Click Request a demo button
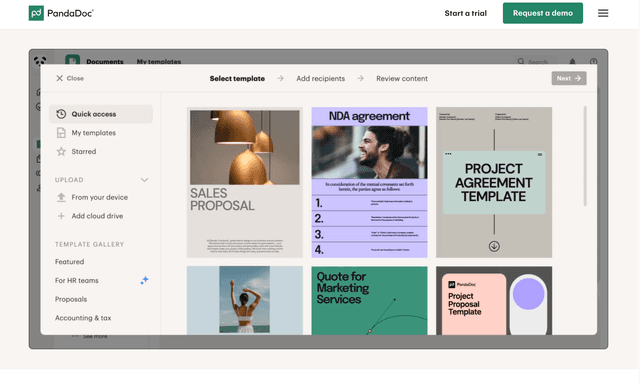The width and height of the screenshot is (640, 383). 542,13
